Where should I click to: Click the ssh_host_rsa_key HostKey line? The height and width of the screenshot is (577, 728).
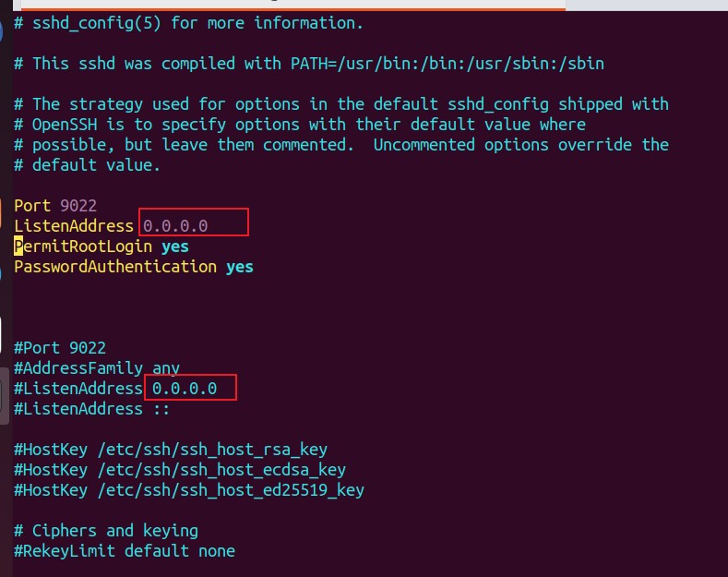point(171,450)
